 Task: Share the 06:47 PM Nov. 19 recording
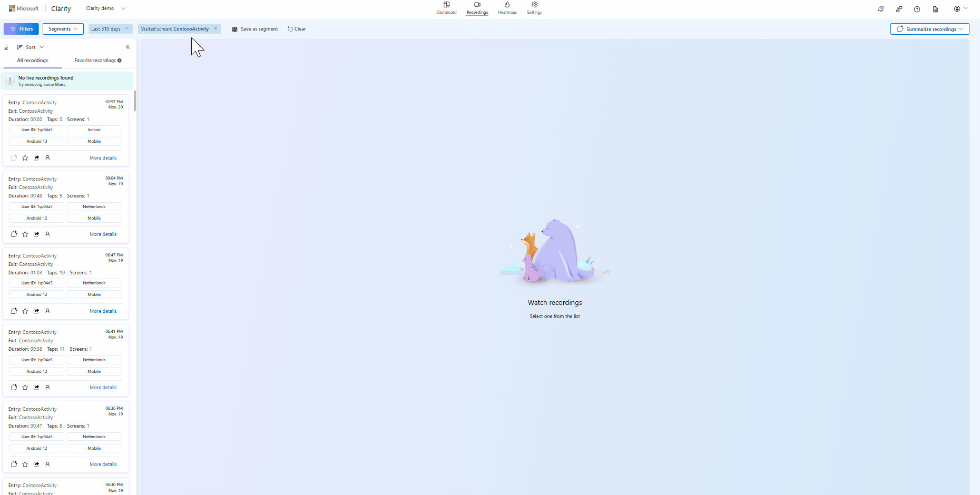36,311
